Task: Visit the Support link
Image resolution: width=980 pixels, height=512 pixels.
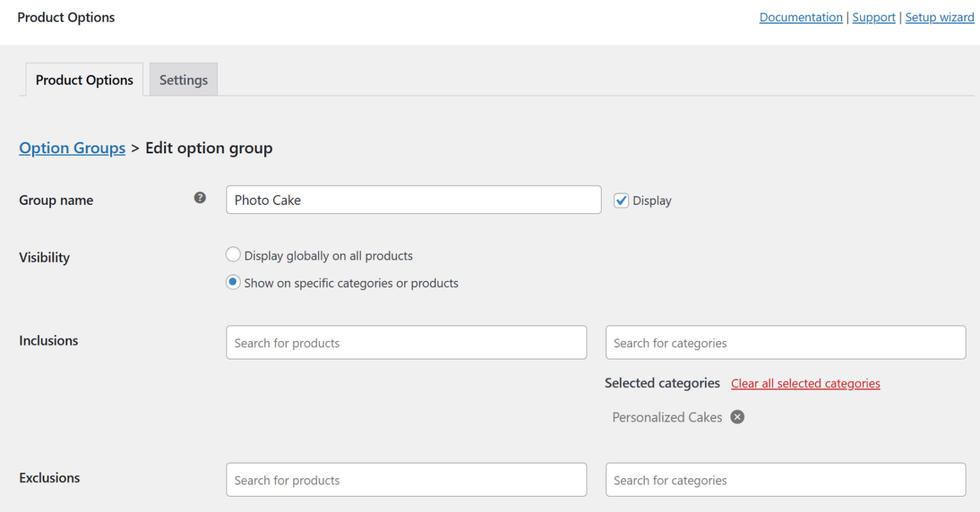Action: point(874,17)
